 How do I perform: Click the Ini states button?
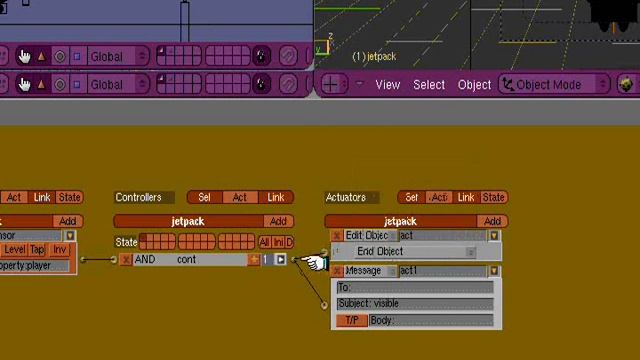point(278,242)
